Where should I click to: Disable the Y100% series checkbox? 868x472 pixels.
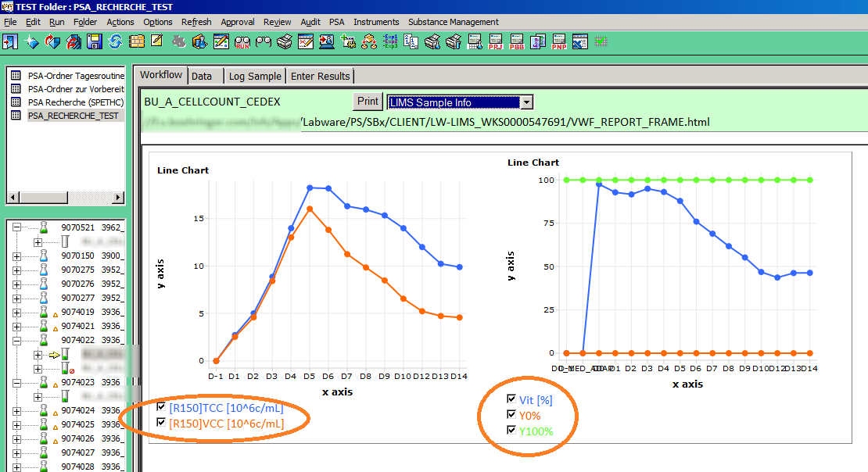[512, 429]
